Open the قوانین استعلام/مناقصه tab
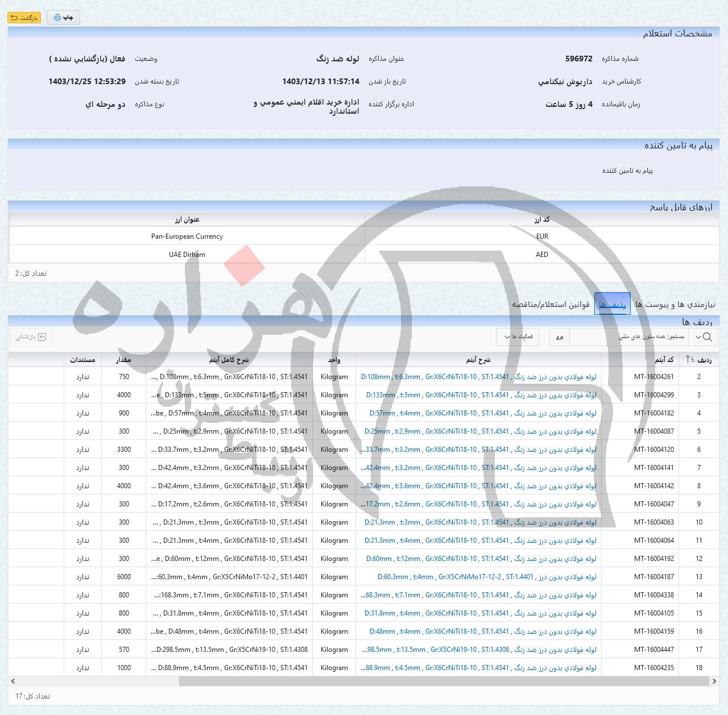This screenshot has height=715, width=728. point(551,305)
